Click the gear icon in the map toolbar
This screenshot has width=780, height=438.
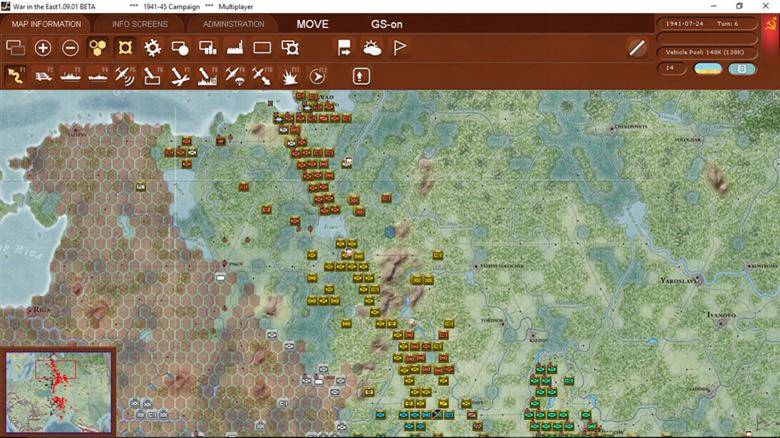pos(152,48)
